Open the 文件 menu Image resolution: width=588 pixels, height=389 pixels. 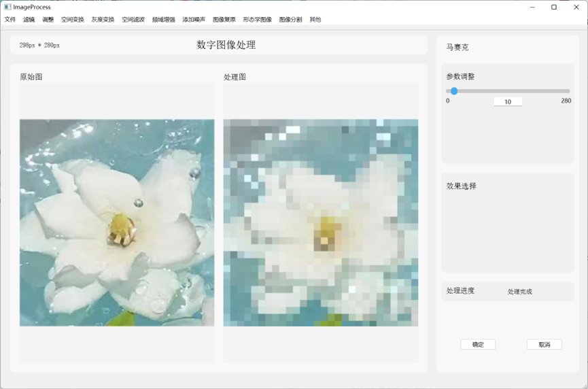point(10,20)
